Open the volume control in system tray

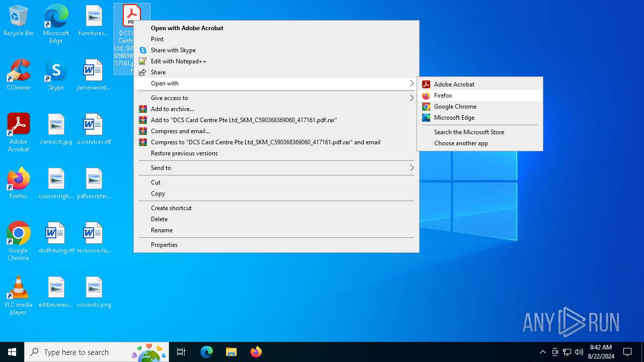pos(579,352)
